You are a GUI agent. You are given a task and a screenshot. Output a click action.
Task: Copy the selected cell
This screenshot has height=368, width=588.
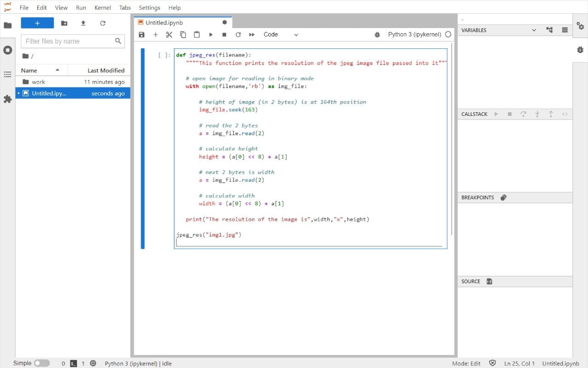tap(183, 34)
